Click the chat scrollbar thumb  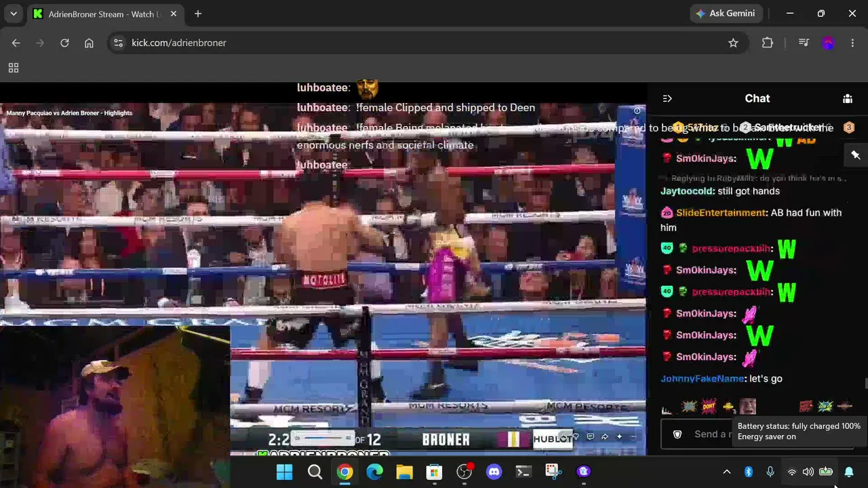click(x=865, y=384)
